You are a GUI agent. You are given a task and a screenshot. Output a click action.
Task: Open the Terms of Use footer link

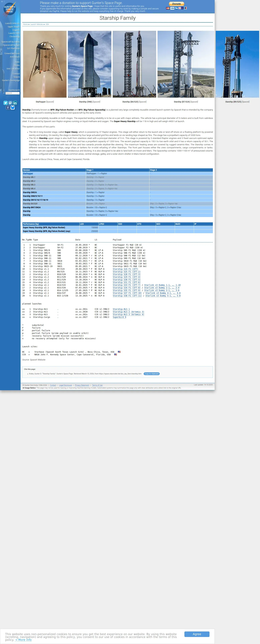(97, 385)
